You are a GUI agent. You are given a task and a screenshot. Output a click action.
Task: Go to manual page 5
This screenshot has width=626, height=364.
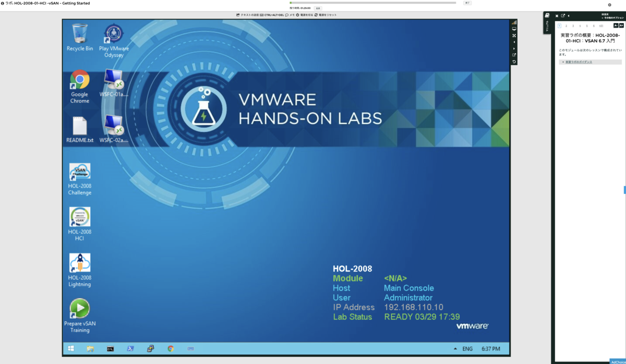tap(587, 26)
